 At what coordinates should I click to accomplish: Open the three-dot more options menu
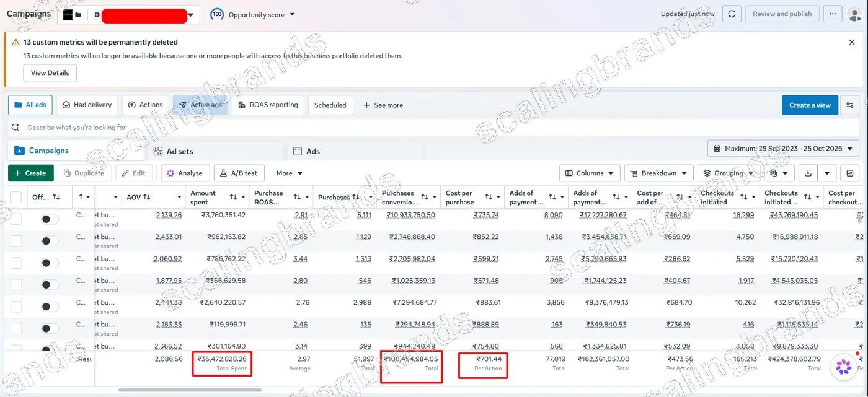[x=833, y=14]
